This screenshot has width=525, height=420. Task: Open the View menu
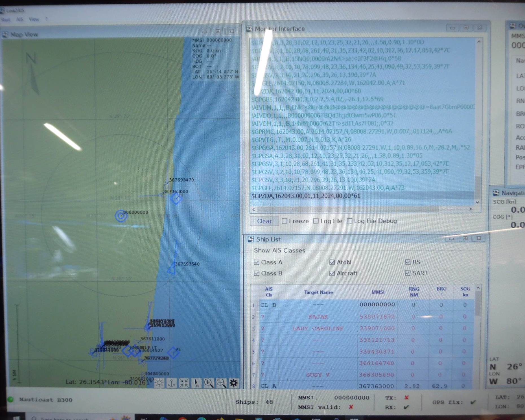coord(34,19)
